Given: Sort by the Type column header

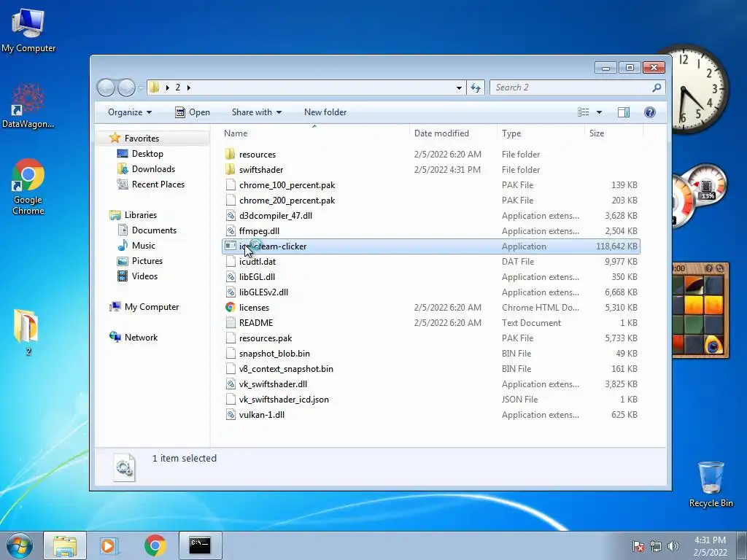Looking at the screenshot, I should tap(541, 133).
